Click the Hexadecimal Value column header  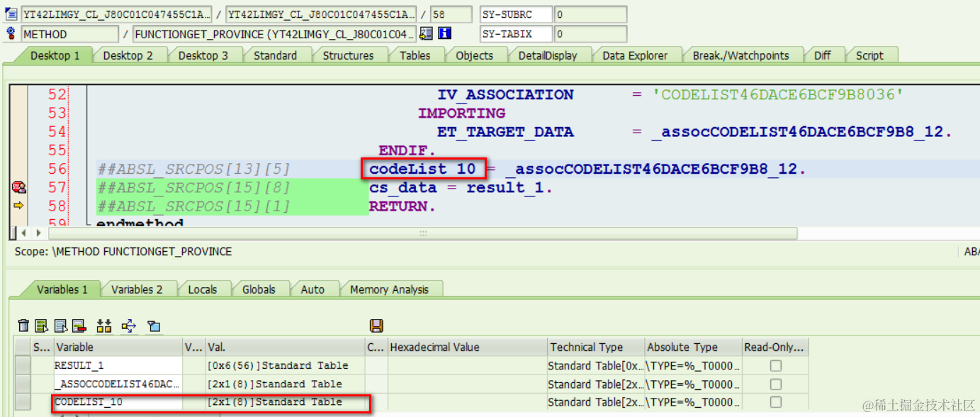(x=468, y=347)
